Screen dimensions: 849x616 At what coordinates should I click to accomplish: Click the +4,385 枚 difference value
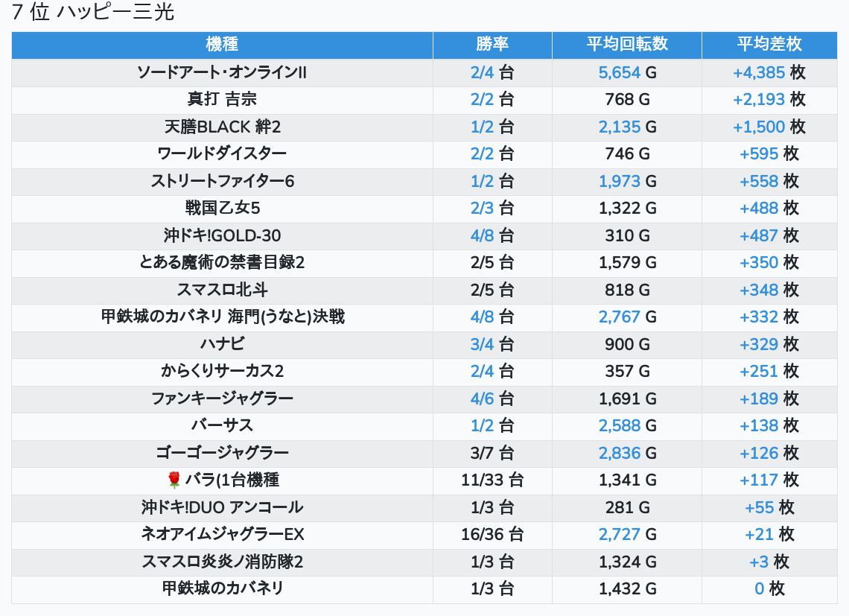point(769,72)
